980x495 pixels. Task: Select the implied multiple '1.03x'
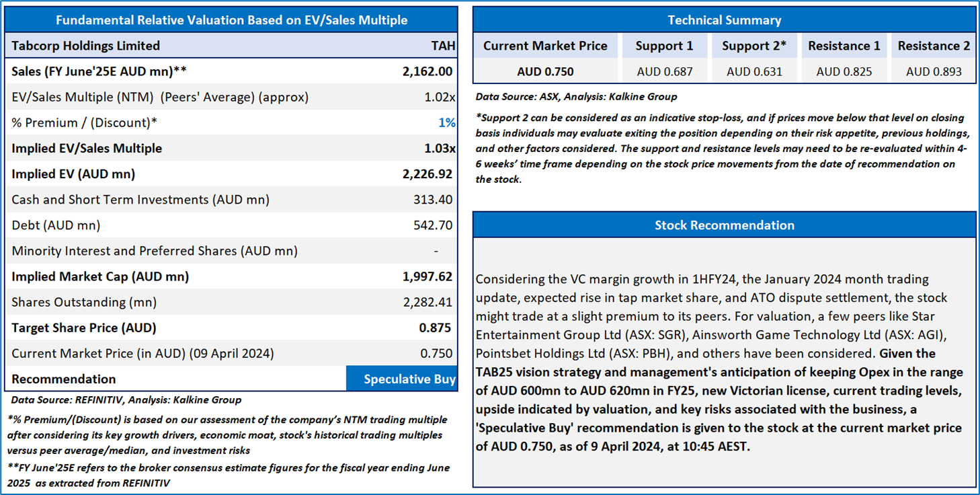[438, 148]
